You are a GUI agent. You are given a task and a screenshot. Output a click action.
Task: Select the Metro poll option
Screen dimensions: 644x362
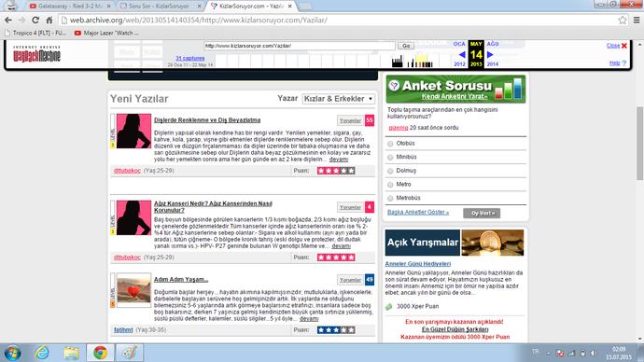pos(390,185)
